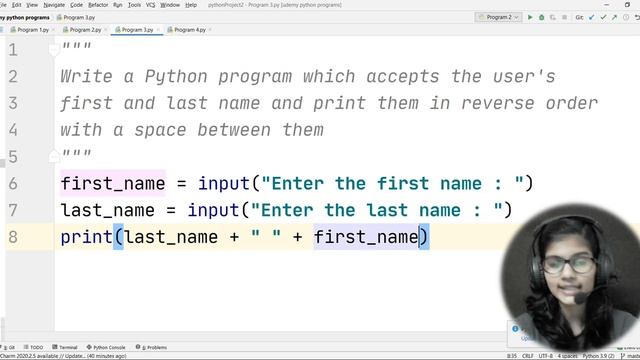The image size is (640, 360).
Task: Click the docstring text "with a space between them"
Action: [192, 130]
